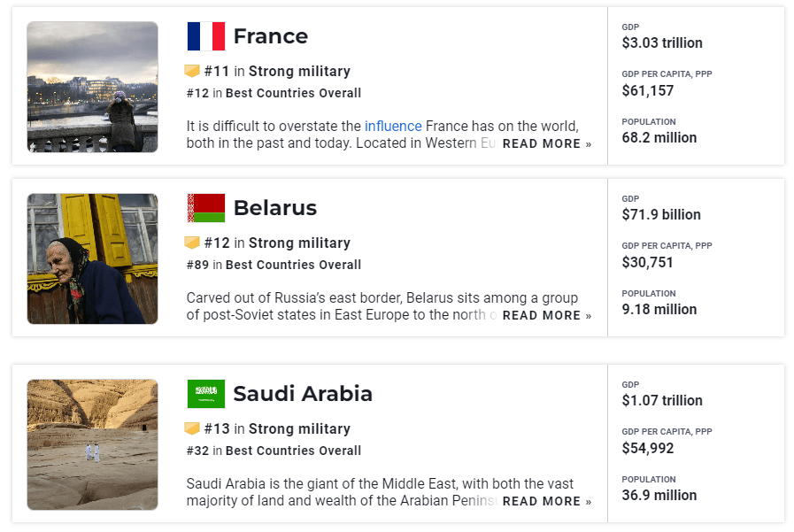Image resolution: width=794 pixels, height=532 pixels.
Task: Click France's GDP value of $3.03 trillion
Action: (x=662, y=42)
